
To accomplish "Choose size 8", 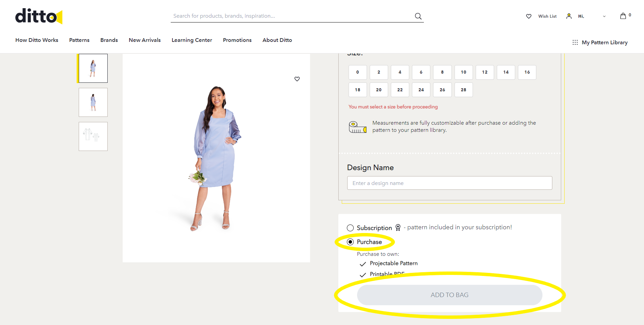I will click(442, 72).
